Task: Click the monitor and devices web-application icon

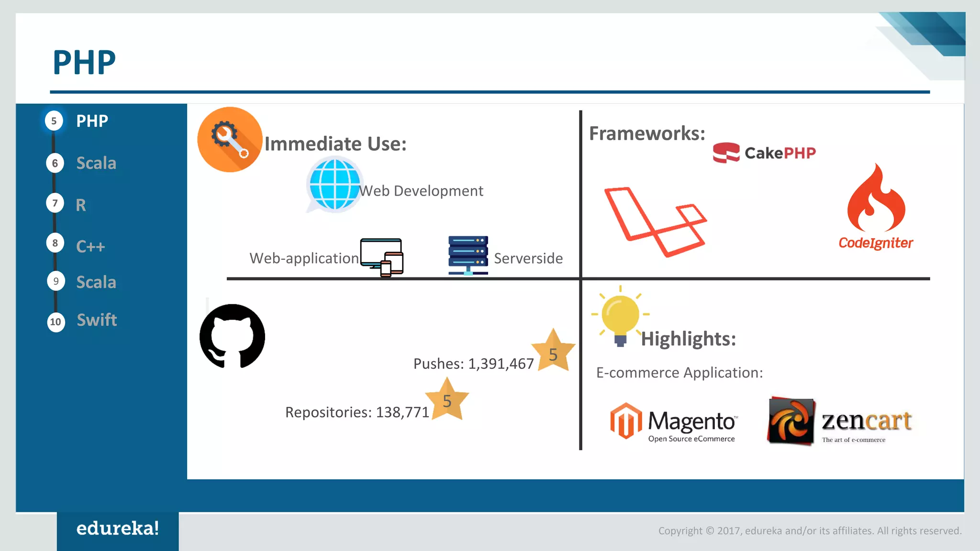Action: click(382, 257)
